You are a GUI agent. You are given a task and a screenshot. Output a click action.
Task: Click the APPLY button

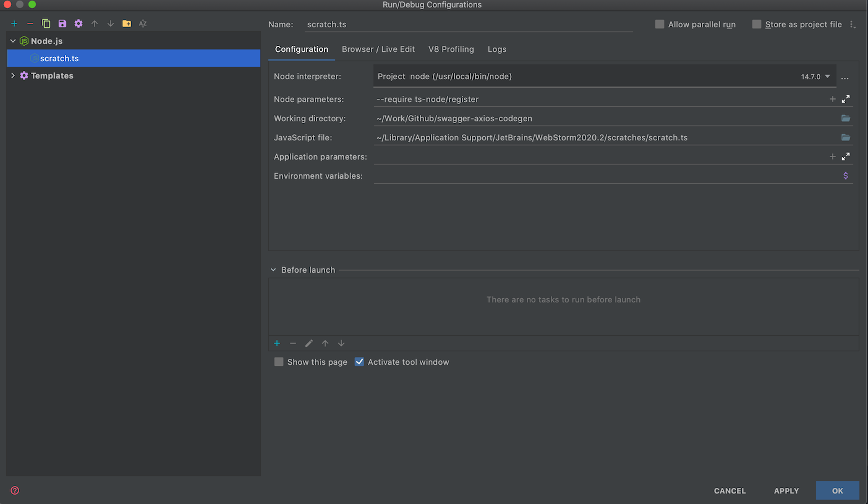coord(786,490)
